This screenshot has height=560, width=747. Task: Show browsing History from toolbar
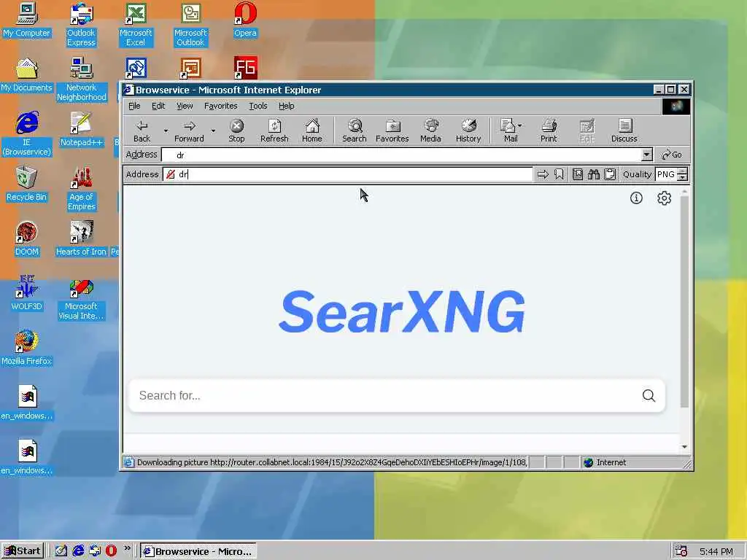pyautogui.click(x=468, y=131)
